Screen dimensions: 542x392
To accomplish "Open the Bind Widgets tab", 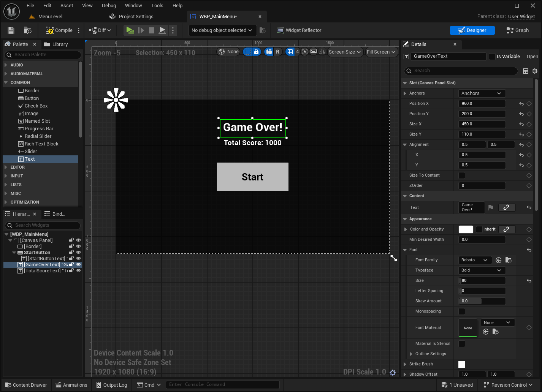I will [55, 214].
